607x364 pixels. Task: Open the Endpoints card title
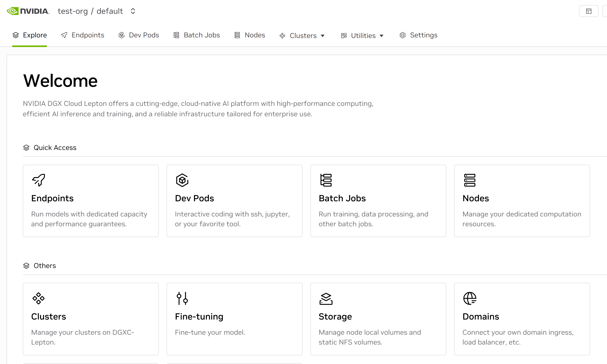[x=52, y=198]
